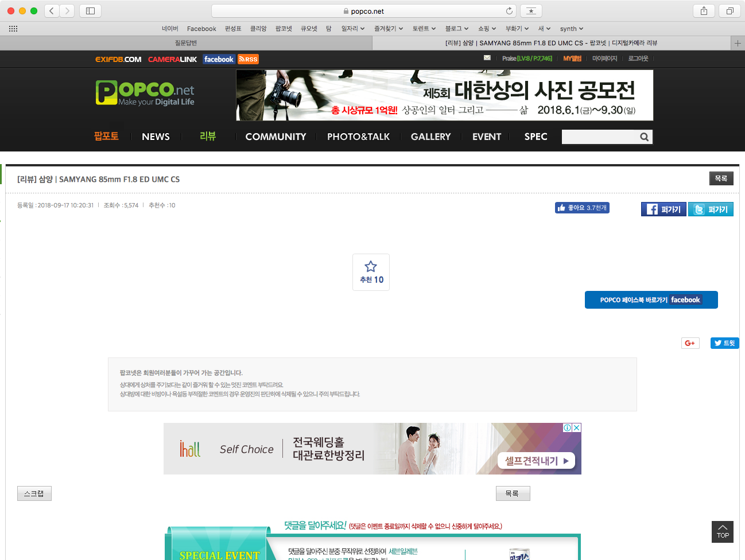
Task: Open the COMMUNITY menu
Action: point(276,137)
